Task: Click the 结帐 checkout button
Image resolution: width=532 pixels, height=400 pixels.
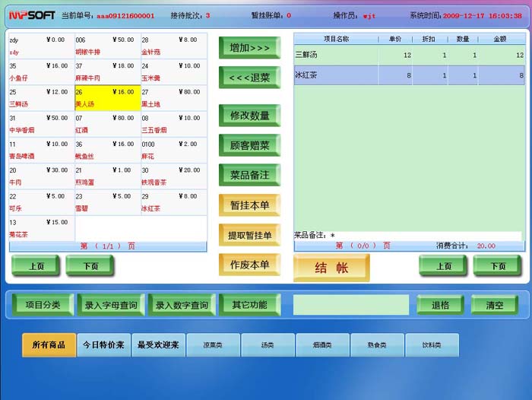Action: pyautogui.click(x=331, y=268)
